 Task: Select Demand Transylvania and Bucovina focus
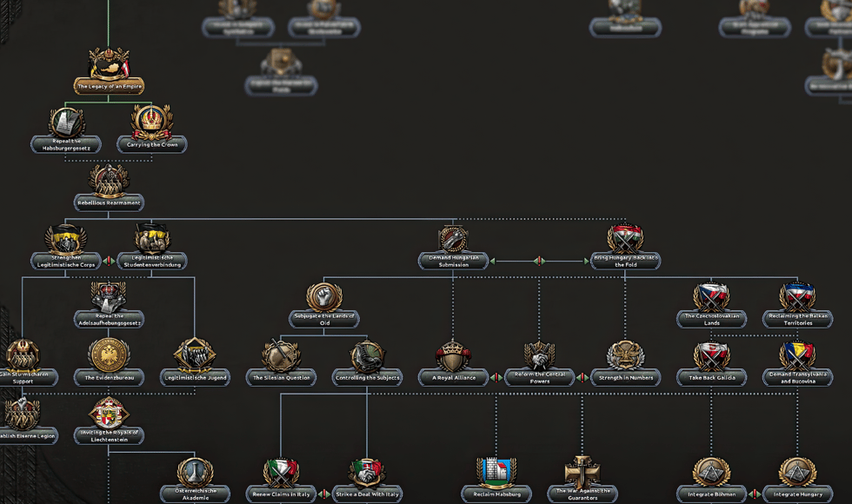798,363
